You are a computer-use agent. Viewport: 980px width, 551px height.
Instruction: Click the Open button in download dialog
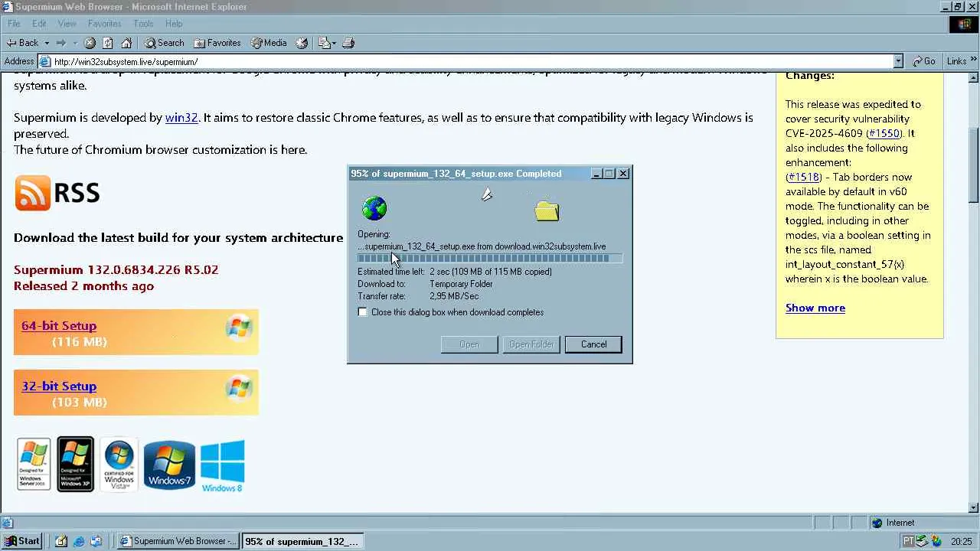469,344
